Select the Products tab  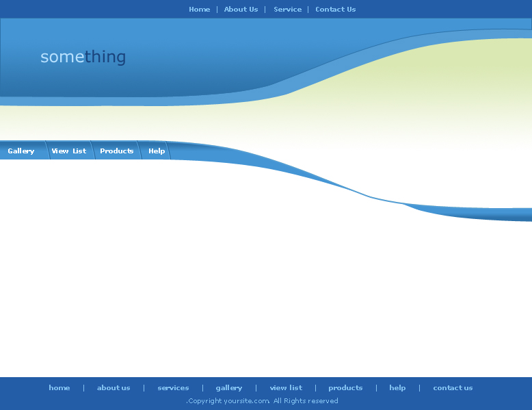116,151
